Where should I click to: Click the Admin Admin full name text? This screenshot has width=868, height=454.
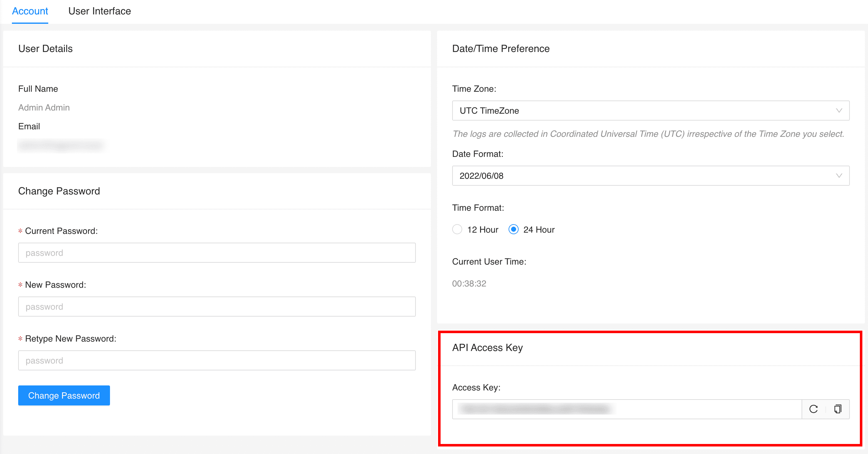pyautogui.click(x=44, y=107)
